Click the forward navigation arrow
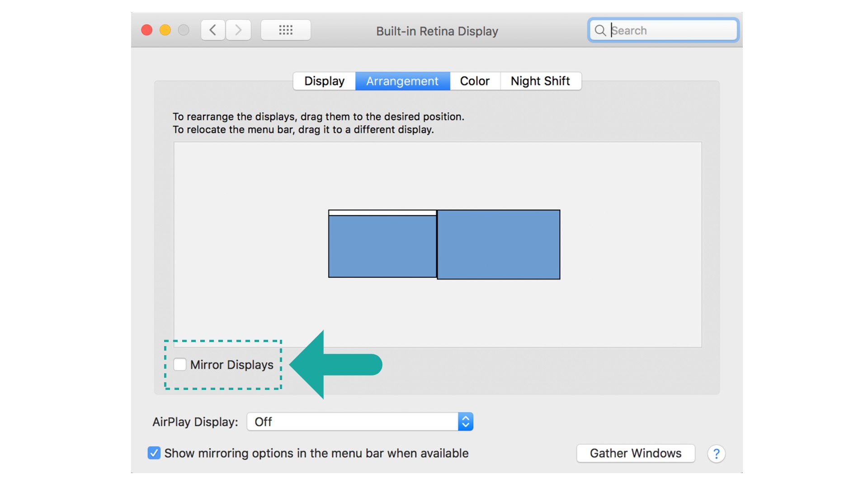The height and width of the screenshot is (488, 868). click(x=238, y=30)
